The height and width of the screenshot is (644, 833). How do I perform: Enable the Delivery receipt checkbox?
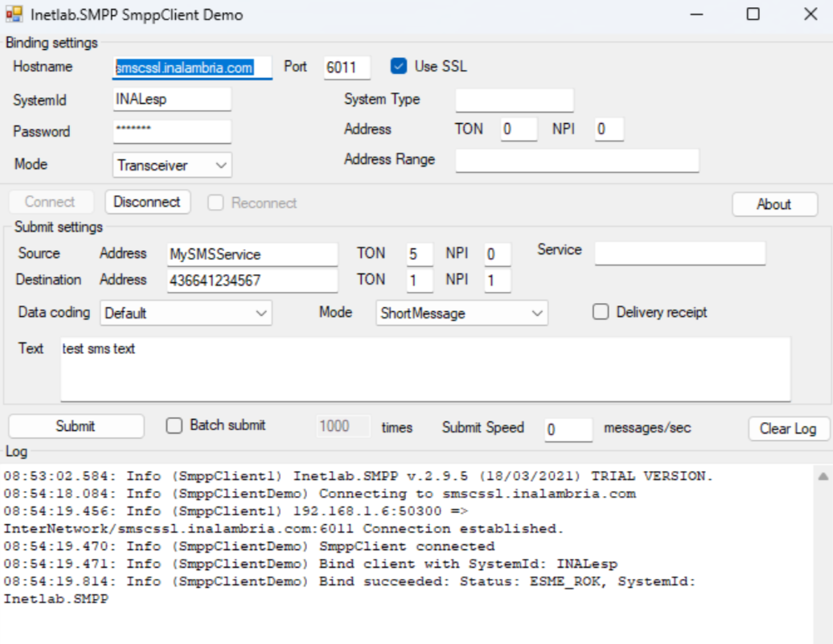(x=601, y=312)
